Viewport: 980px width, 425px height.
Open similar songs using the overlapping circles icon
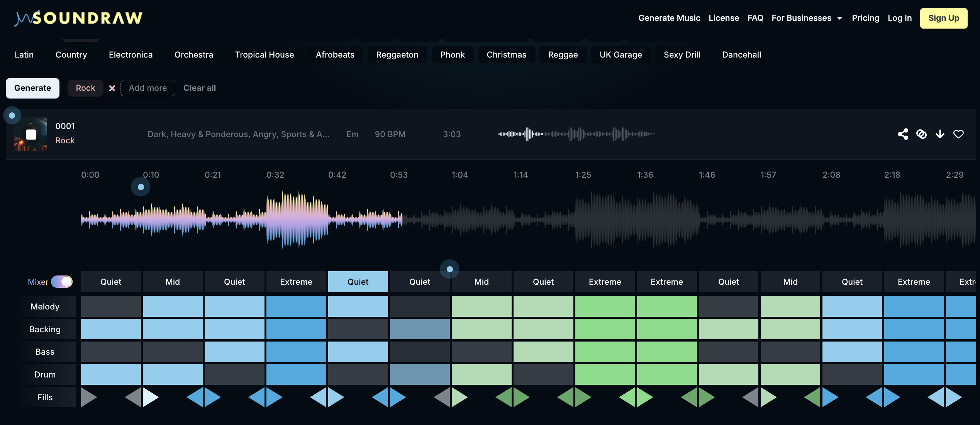click(921, 134)
